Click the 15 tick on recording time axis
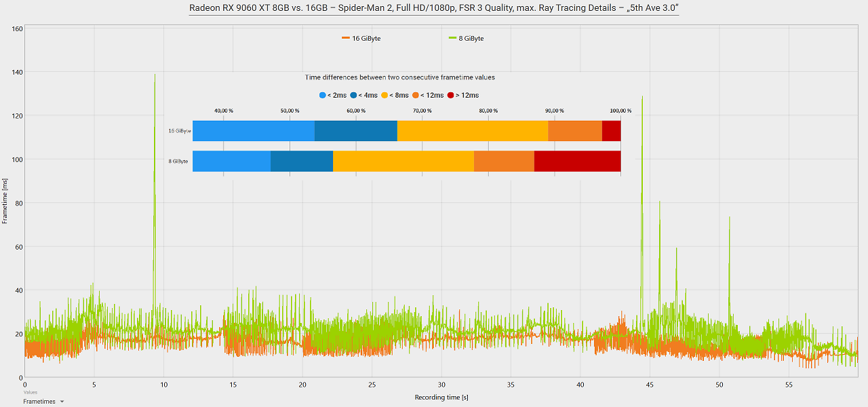Screen dimensions: 868x407 233,385
